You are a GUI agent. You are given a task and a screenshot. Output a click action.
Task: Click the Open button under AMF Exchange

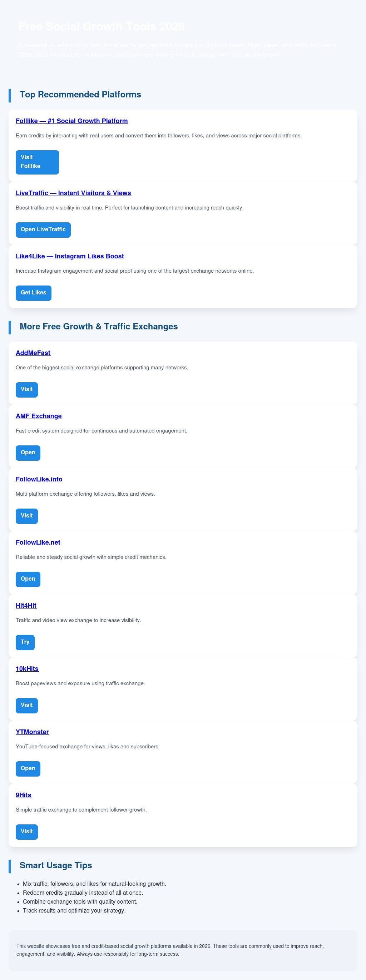coord(28,453)
